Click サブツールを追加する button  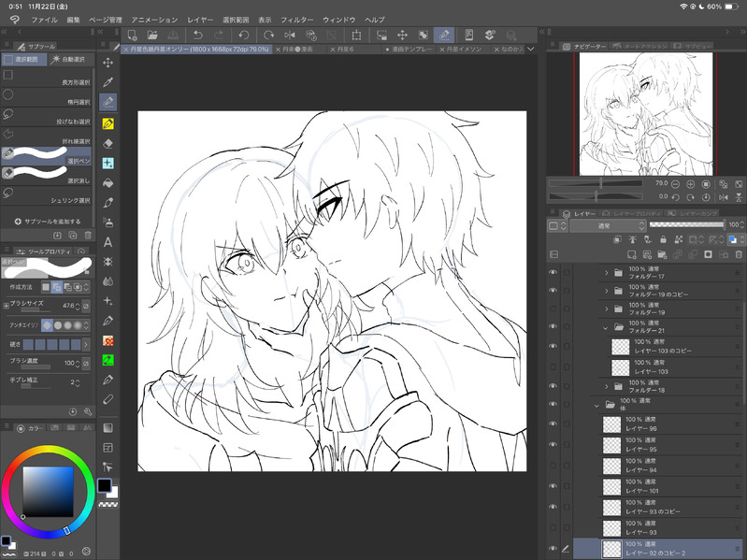tap(48, 222)
